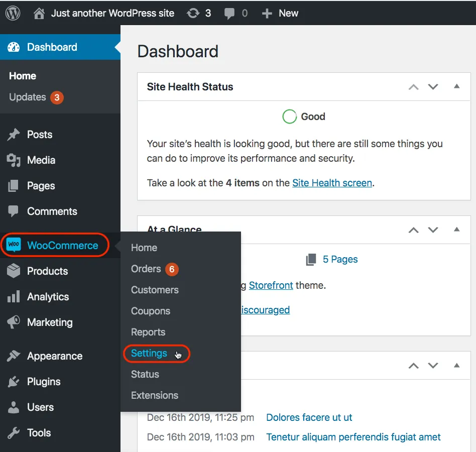
Task: Open Updates under Dashboard
Action: 27,97
